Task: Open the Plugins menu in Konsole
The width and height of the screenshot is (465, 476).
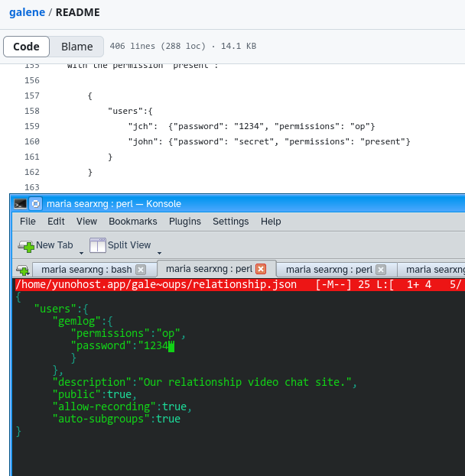Action: (185, 222)
